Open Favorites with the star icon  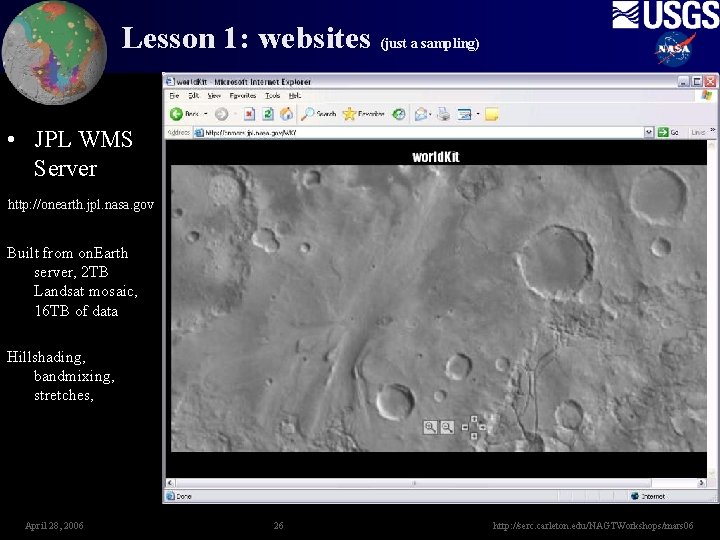[363, 113]
